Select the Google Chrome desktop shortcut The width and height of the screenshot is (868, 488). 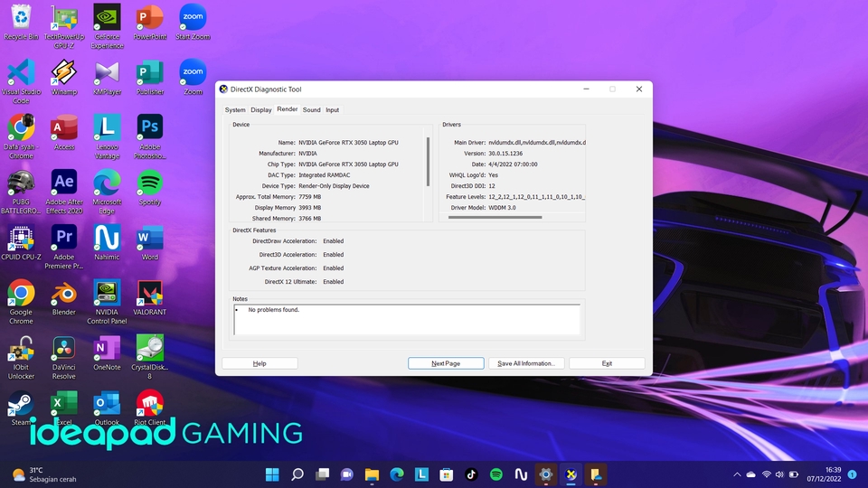click(x=21, y=301)
